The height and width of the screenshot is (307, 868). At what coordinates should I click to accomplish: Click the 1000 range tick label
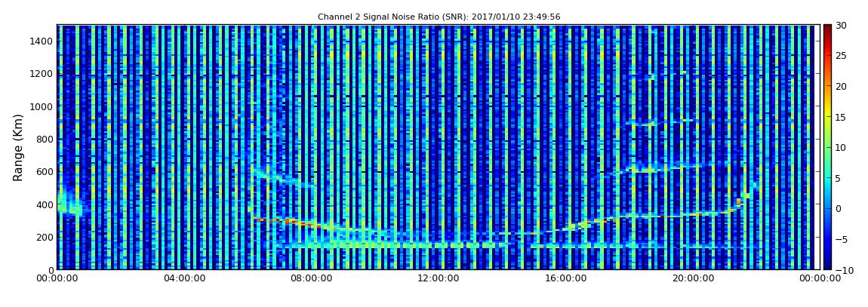point(42,106)
